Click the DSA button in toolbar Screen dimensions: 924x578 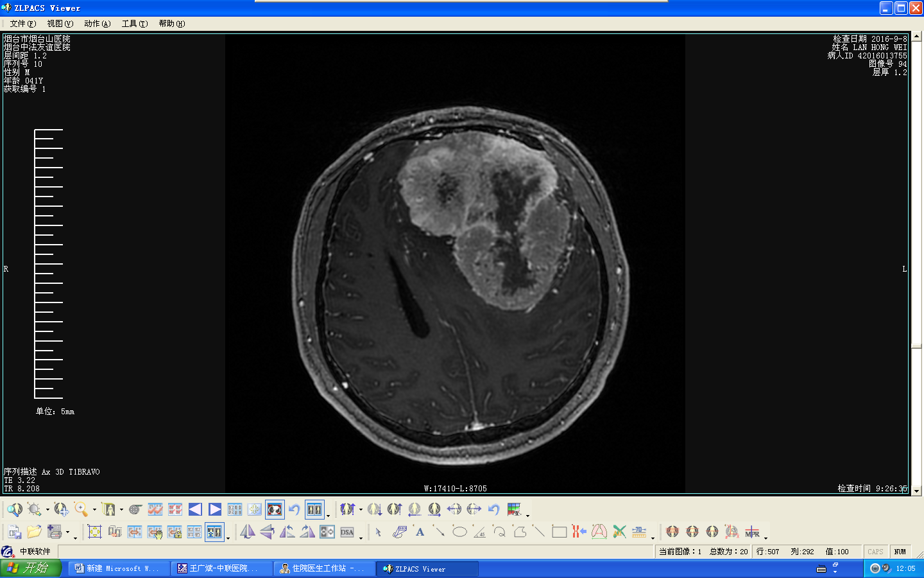click(347, 532)
